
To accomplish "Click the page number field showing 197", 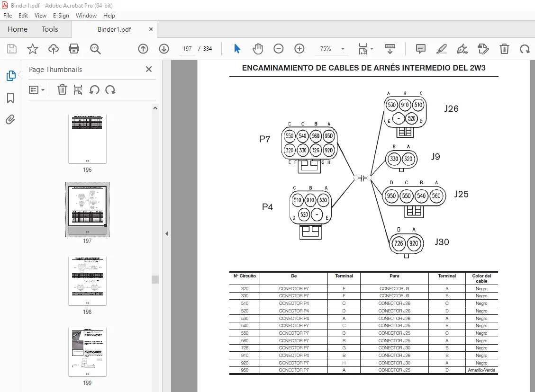I will click(x=187, y=49).
